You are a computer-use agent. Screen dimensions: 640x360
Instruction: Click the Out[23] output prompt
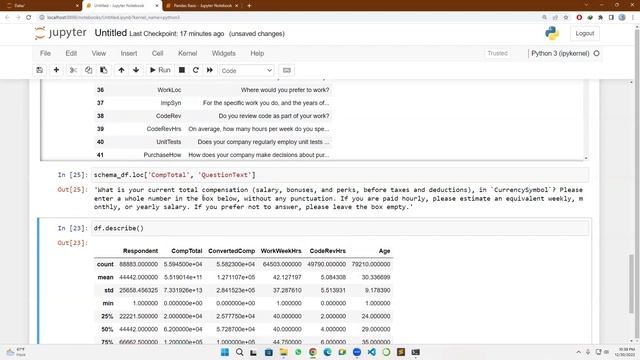coord(72,243)
